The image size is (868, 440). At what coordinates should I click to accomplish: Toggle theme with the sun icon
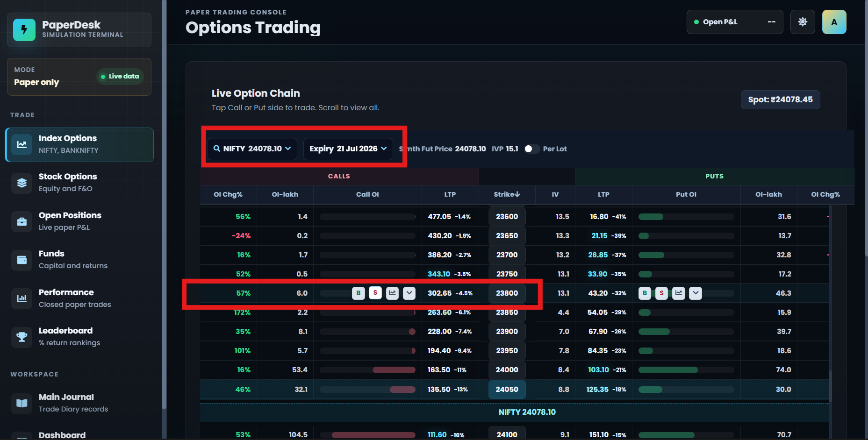click(803, 22)
